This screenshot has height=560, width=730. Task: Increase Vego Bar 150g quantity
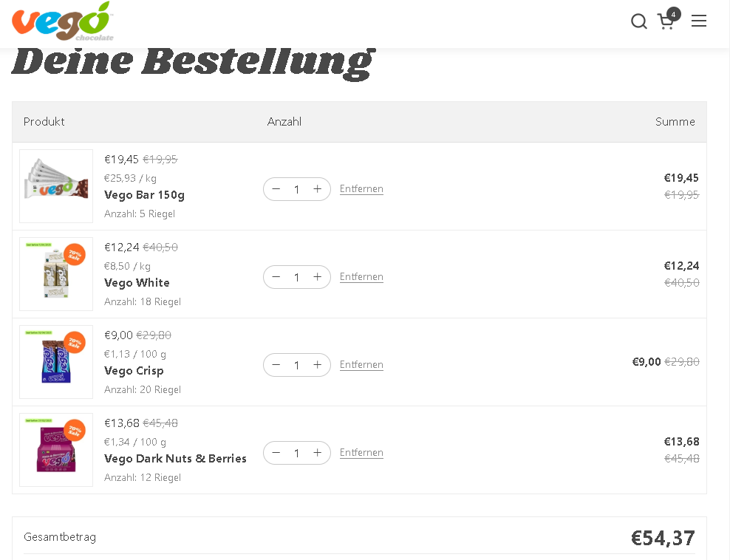318,189
